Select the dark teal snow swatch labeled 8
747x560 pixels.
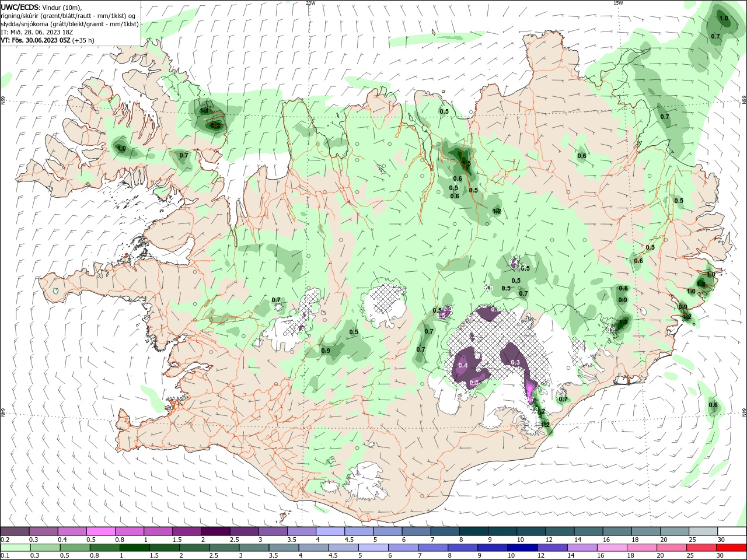click(x=474, y=531)
